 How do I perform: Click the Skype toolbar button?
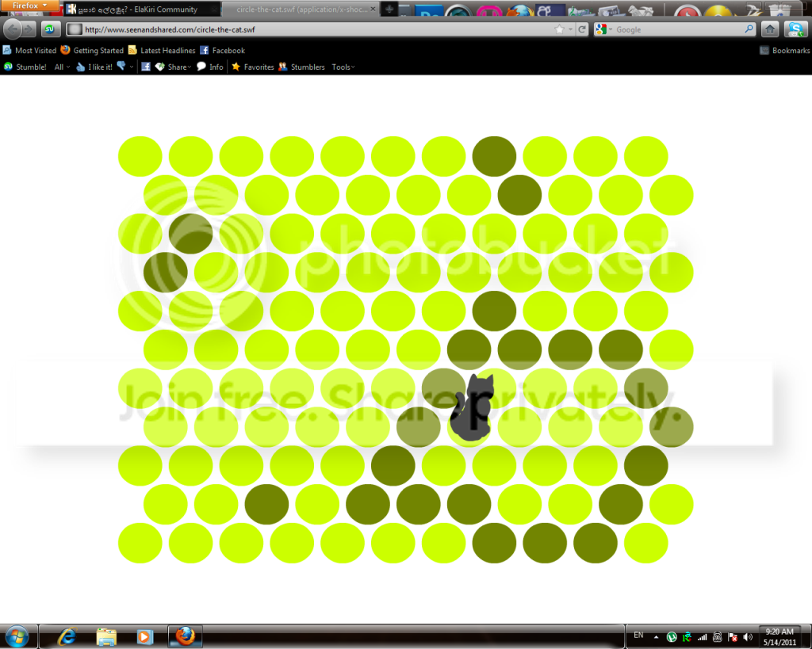point(795,29)
